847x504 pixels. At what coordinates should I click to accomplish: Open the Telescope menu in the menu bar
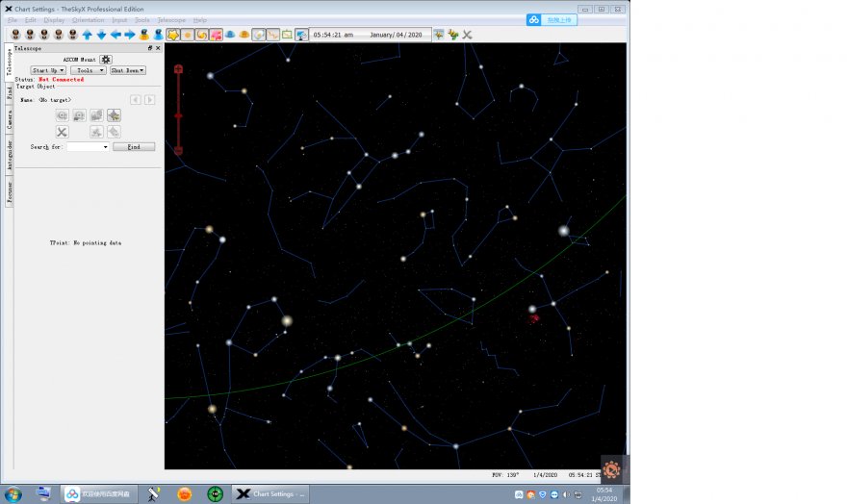point(171,20)
